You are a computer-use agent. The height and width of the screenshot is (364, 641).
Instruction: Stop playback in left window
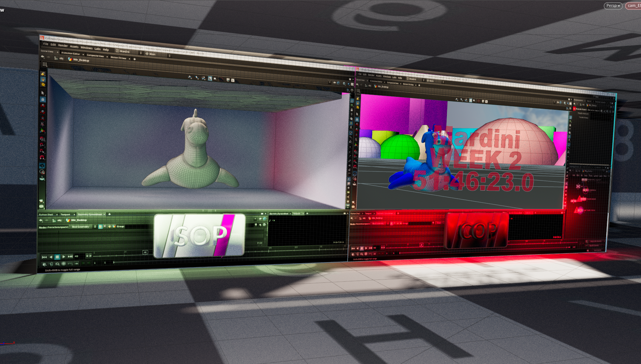[x=57, y=257]
